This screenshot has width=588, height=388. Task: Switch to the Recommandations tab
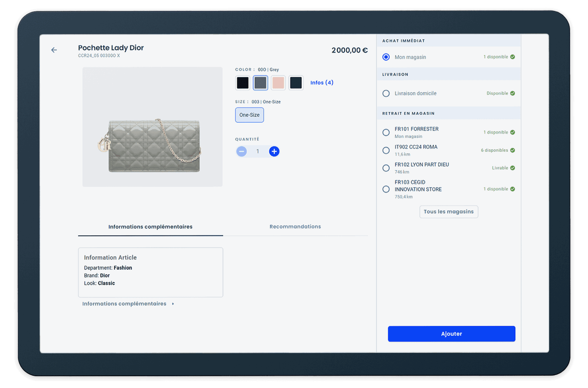(295, 227)
